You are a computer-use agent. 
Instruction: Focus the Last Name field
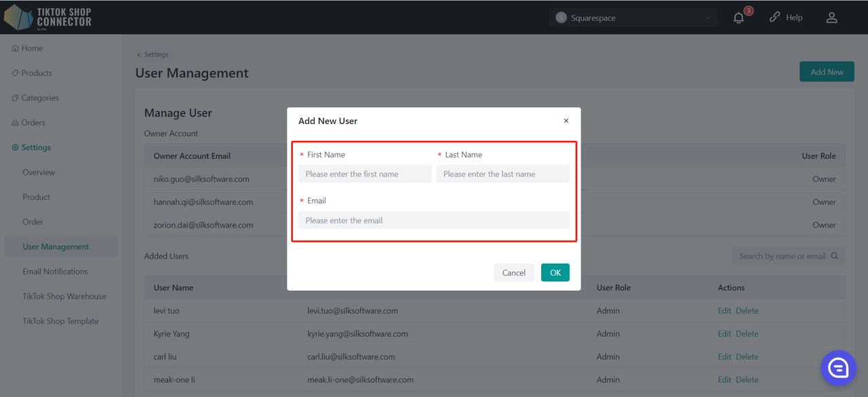[x=502, y=174]
